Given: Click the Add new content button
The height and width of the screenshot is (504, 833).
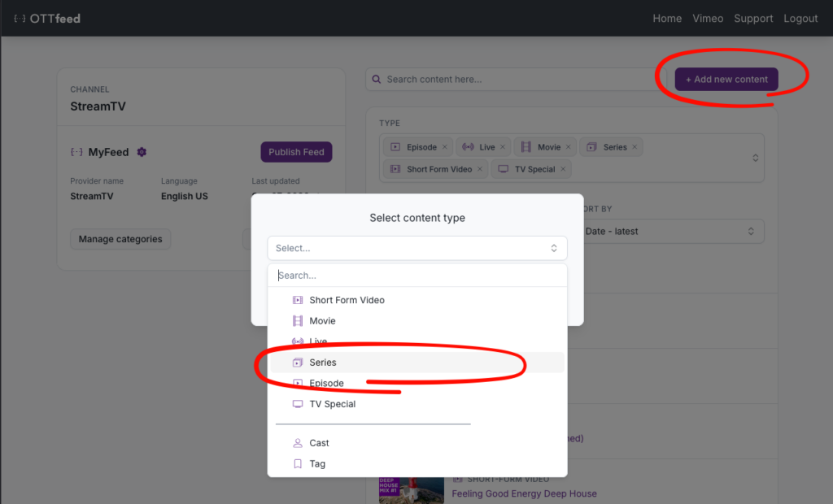Looking at the screenshot, I should point(726,79).
